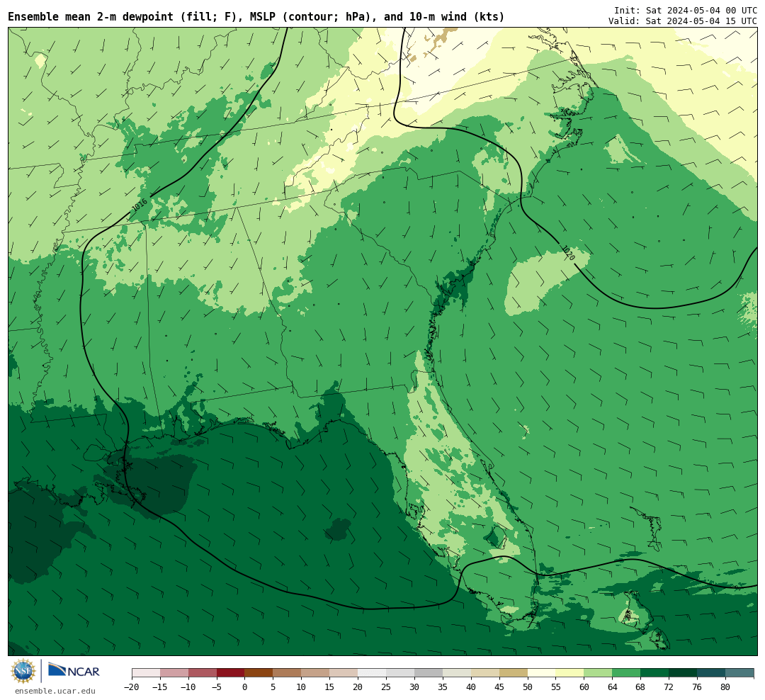The height and width of the screenshot is (700, 765).
Task: Select the Valid: Sat 2024-05-04 15 UTC text
Action: pyautogui.click(x=683, y=21)
